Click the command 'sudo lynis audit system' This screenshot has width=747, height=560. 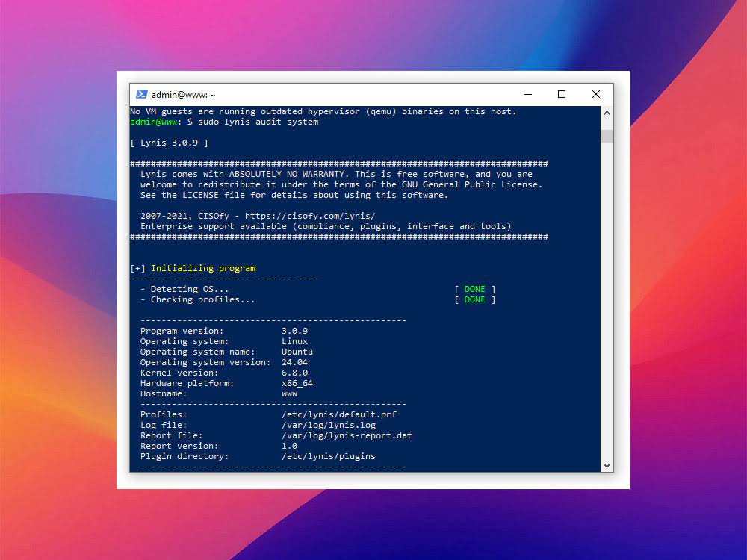tap(258, 122)
